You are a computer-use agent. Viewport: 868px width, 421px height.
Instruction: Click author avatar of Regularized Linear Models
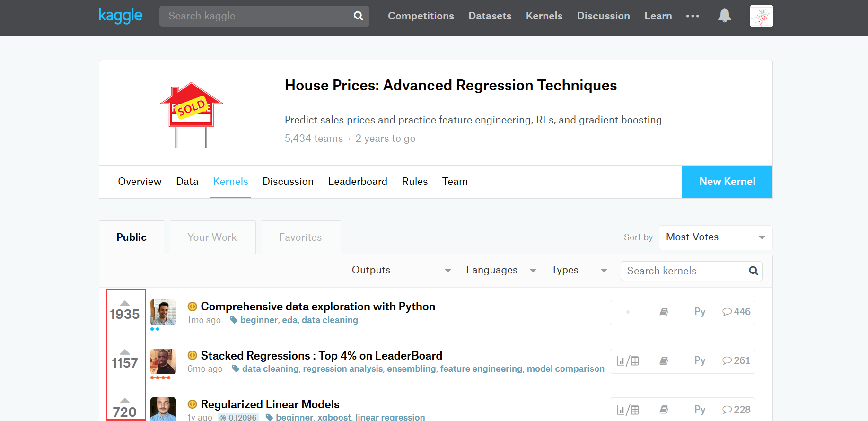coord(163,409)
